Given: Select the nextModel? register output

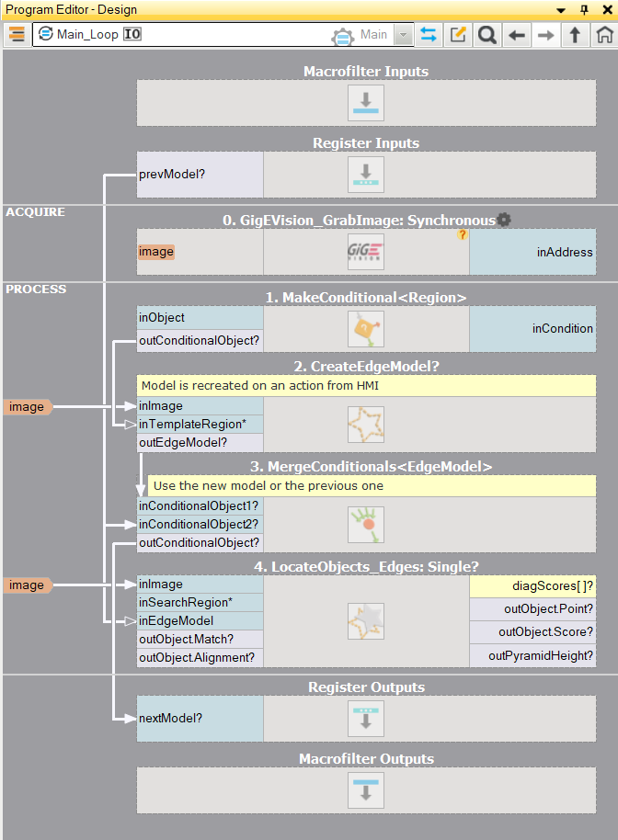Looking at the screenshot, I should pos(200,718).
